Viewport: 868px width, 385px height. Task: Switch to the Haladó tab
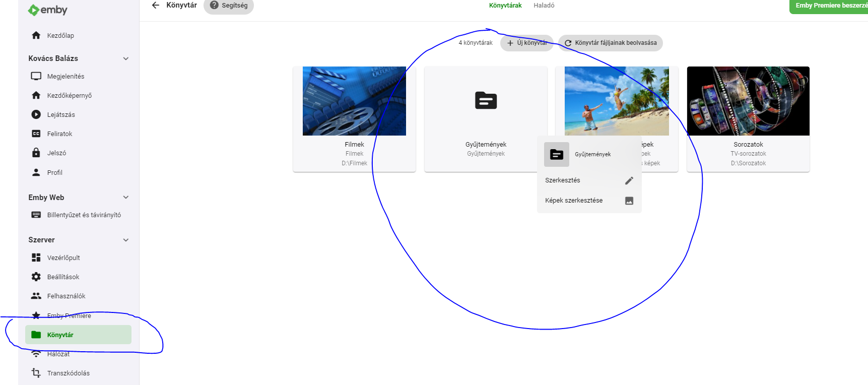coord(544,6)
